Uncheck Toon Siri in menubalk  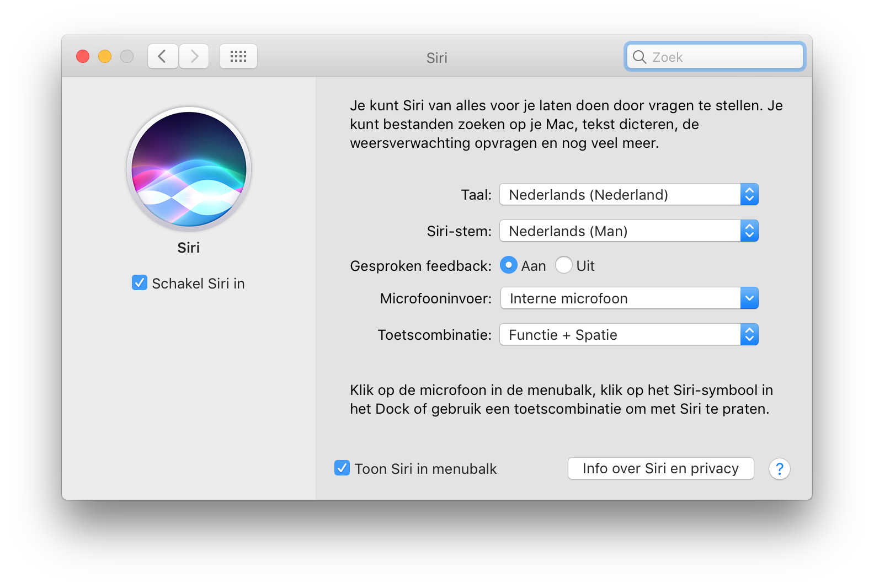click(x=342, y=468)
